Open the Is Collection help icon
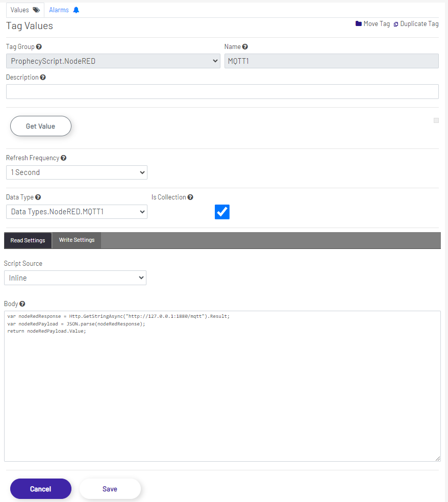The width and height of the screenshot is (448, 502). click(x=190, y=197)
